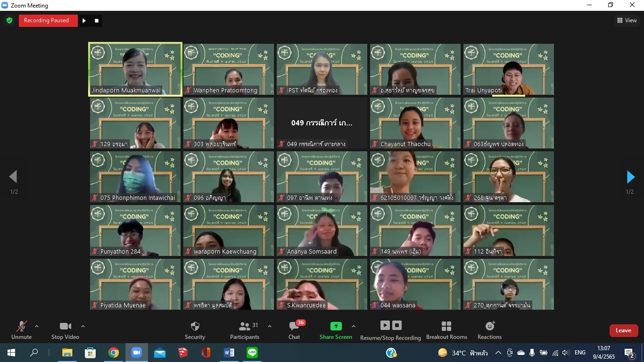644x362 pixels.
Task: Click the Zoom app icon in the taskbar
Action: pyautogui.click(x=137, y=353)
